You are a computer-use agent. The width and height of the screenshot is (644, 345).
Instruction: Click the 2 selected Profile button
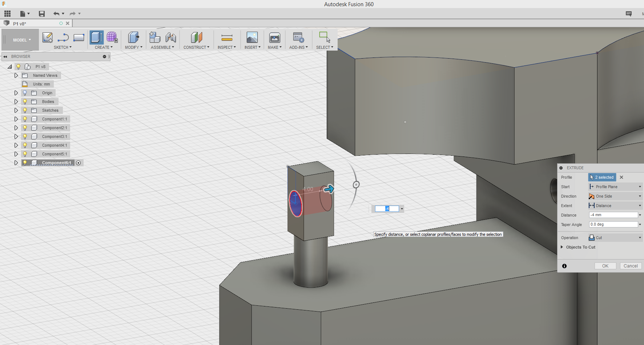[x=602, y=177]
